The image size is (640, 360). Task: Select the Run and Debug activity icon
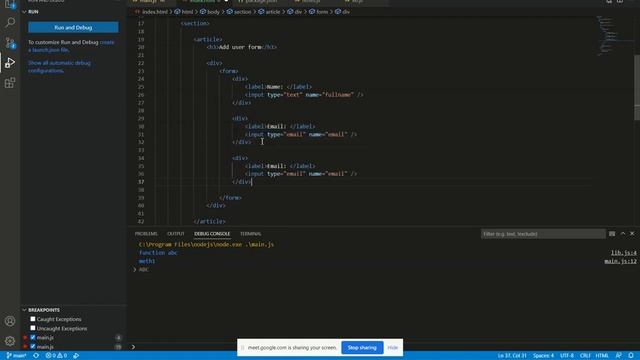[x=10, y=63]
